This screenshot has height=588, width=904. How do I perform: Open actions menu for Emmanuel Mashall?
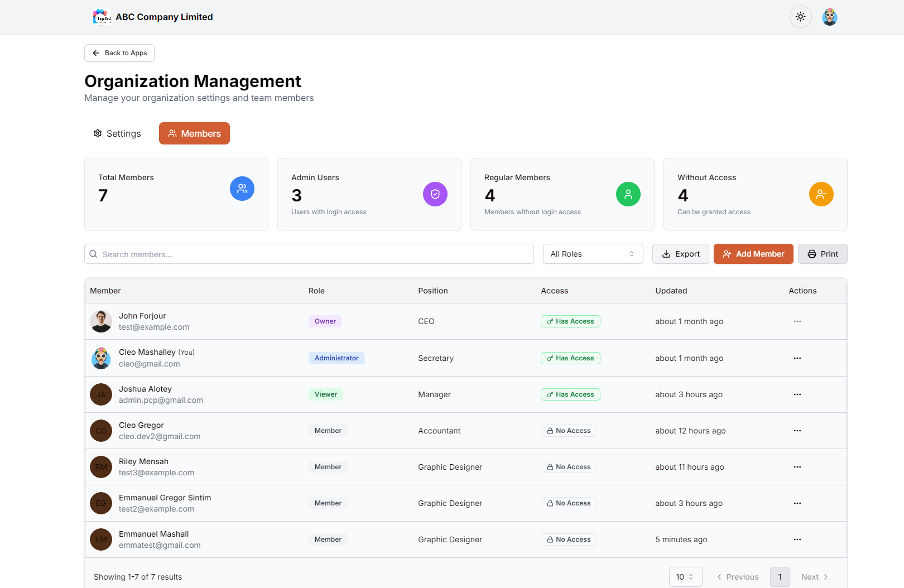coord(797,539)
